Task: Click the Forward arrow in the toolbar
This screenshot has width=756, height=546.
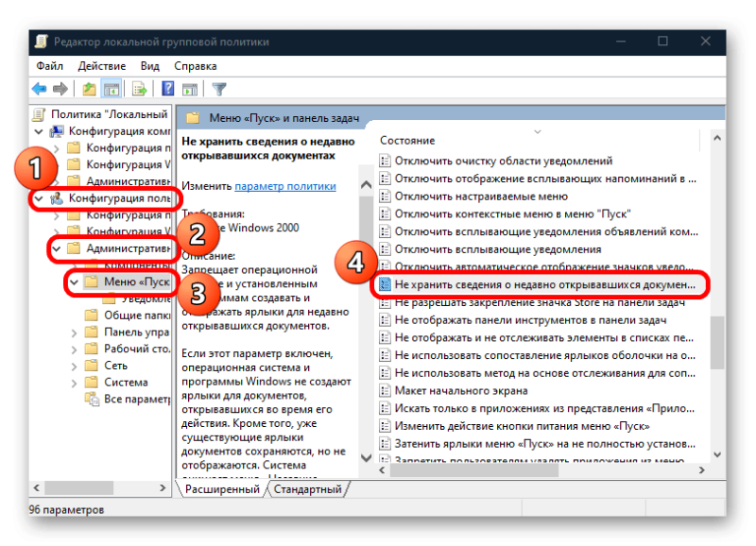Action: pyautogui.click(x=60, y=89)
